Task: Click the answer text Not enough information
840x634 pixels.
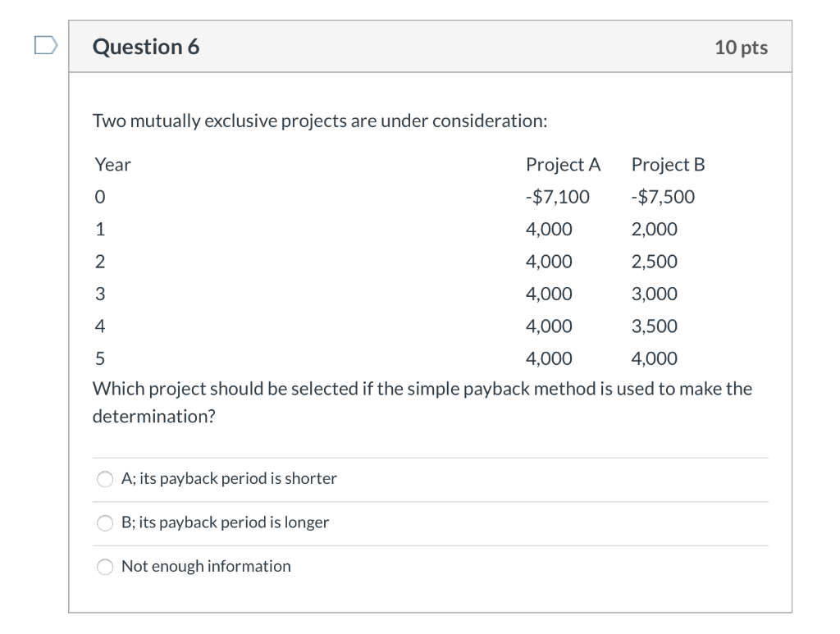Action: 206,566
